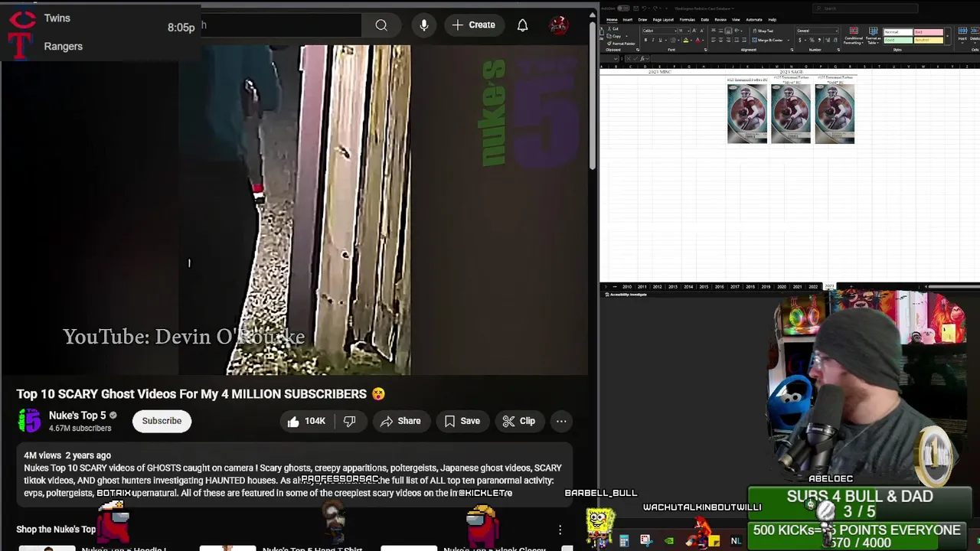The image size is (980, 551).
Task: Apply italic formatting in Excel
Action: (653, 40)
